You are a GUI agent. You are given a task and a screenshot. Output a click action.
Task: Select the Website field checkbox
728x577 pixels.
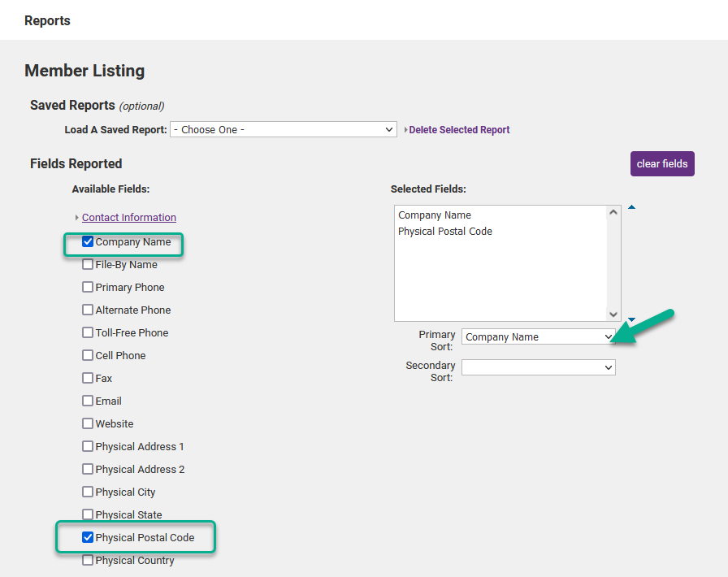pos(88,423)
